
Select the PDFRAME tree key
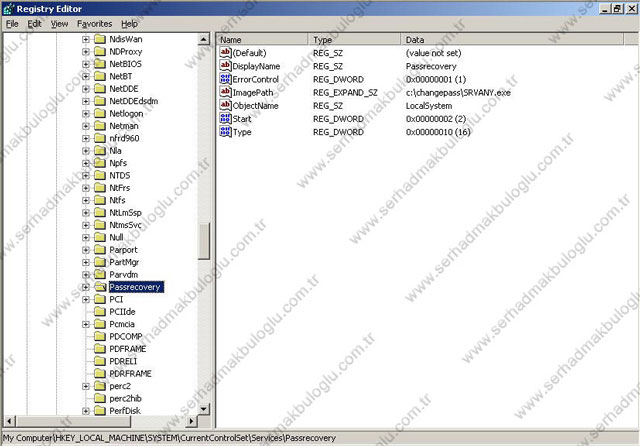(127, 349)
